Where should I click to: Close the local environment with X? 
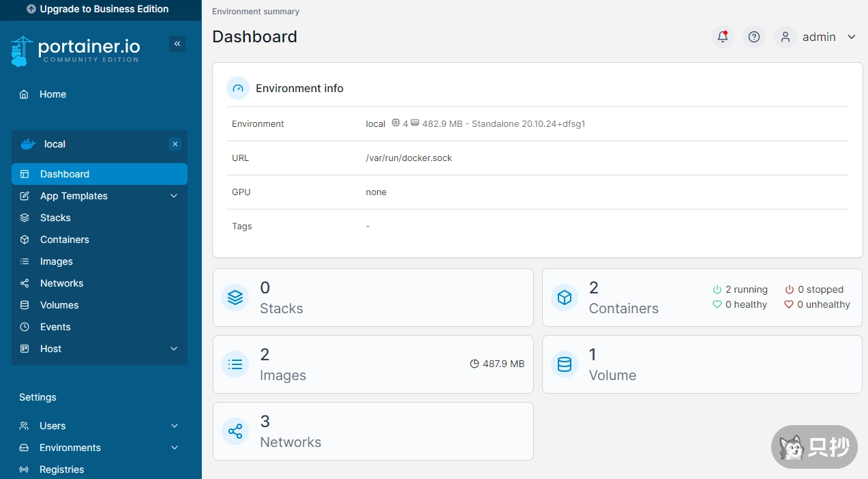pyautogui.click(x=175, y=144)
